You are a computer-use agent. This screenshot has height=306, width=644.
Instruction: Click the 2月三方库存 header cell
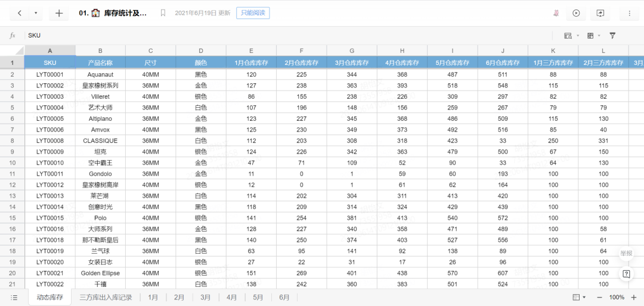pos(603,63)
